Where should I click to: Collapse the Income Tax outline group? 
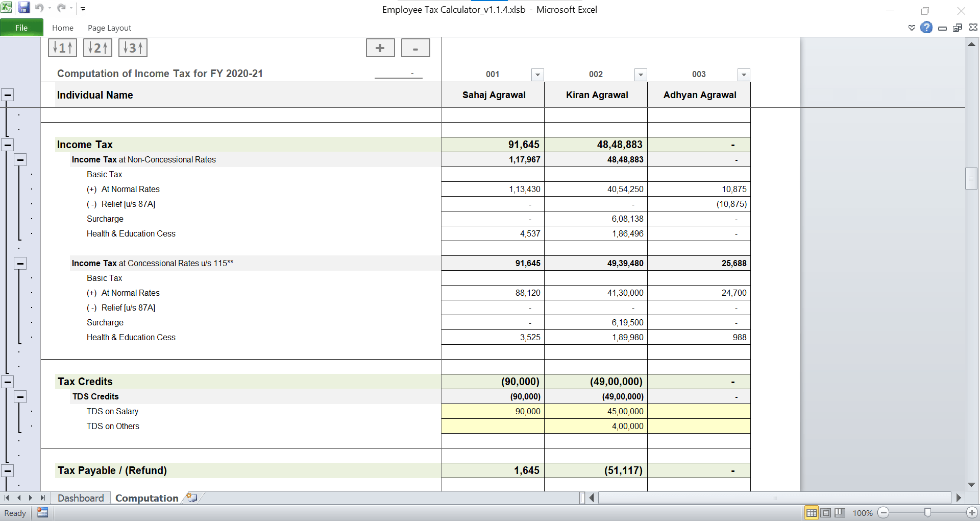click(x=8, y=145)
